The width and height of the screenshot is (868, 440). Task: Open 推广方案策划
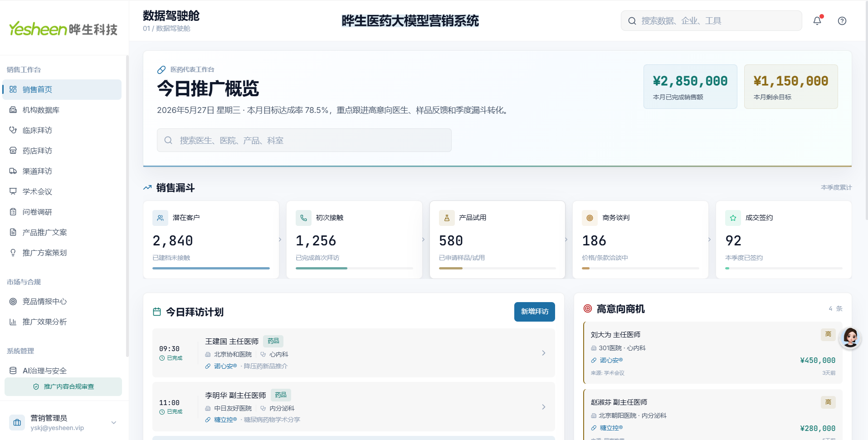coord(62,253)
